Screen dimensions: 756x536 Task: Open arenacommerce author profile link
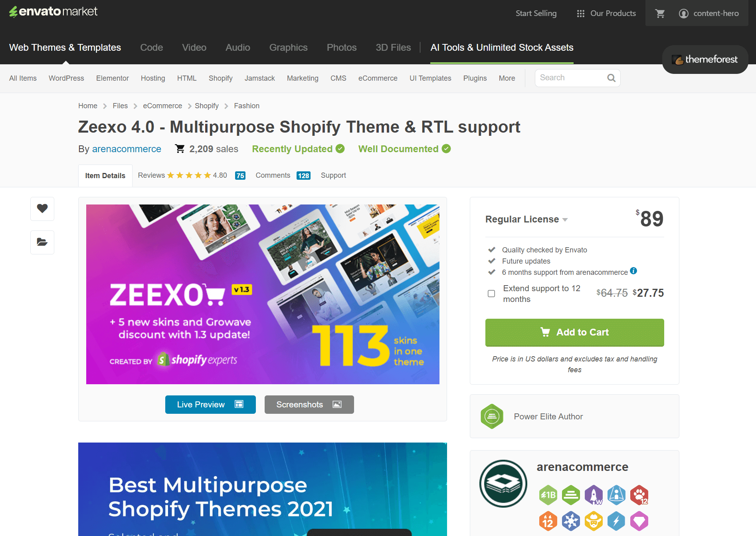pos(127,149)
